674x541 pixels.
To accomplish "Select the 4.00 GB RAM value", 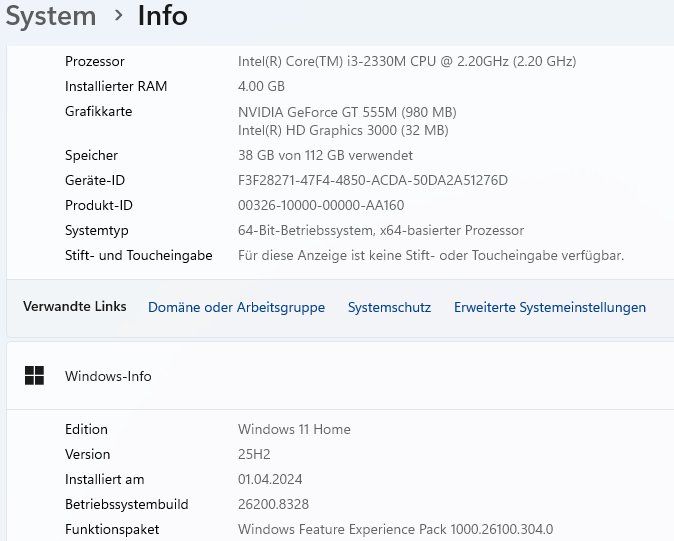I will [261, 86].
